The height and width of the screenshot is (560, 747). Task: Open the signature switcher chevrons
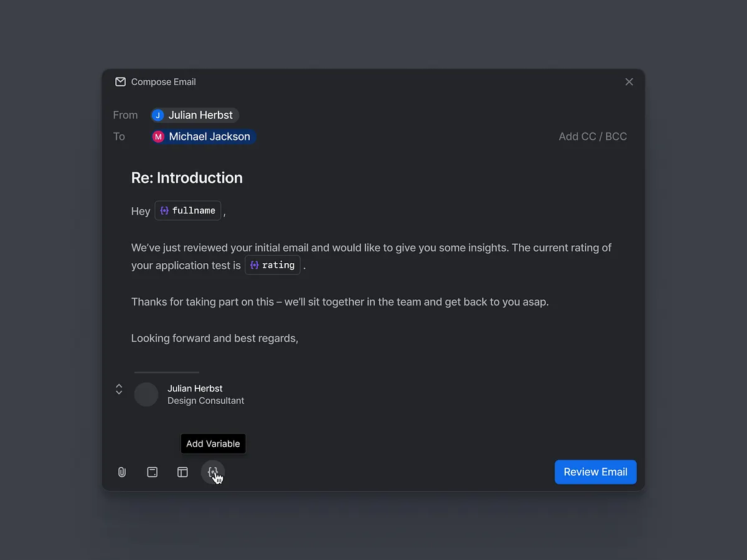coord(119,388)
